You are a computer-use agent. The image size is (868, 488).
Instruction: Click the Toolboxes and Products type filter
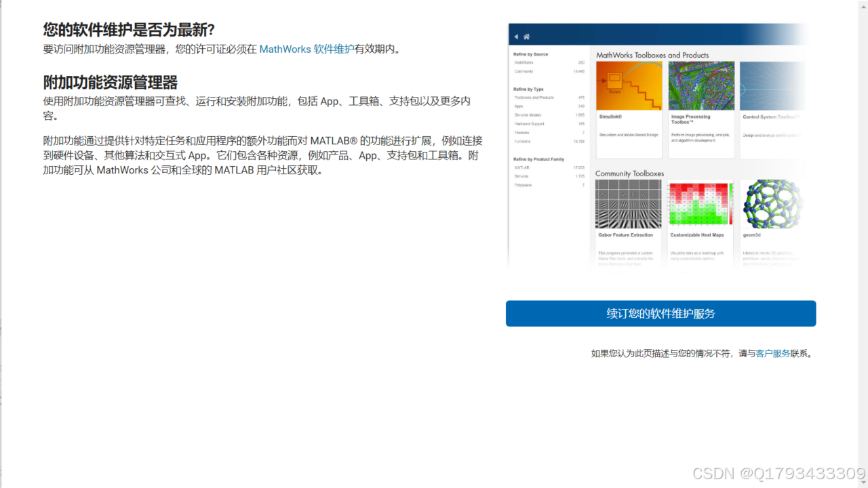pos(549,98)
